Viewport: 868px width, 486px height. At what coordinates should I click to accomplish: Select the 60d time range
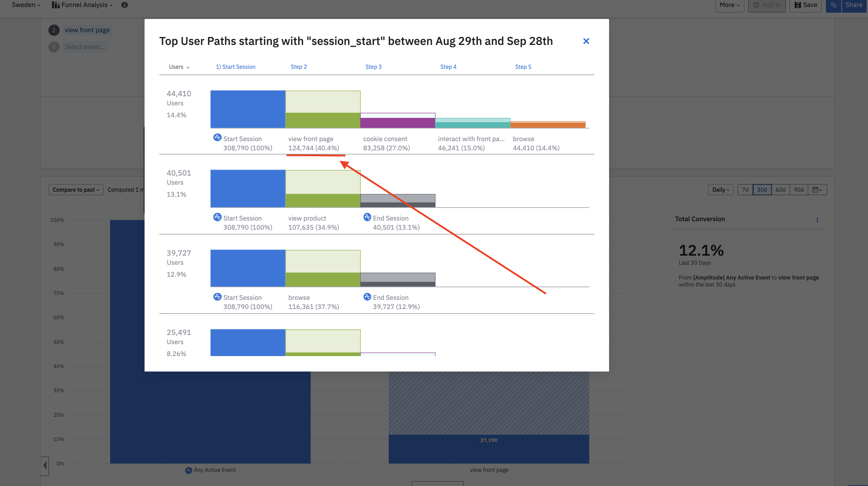(x=780, y=190)
